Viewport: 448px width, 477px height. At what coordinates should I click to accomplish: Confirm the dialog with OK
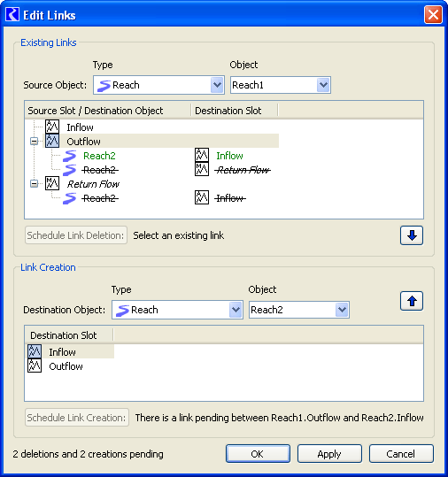(258, 454)
